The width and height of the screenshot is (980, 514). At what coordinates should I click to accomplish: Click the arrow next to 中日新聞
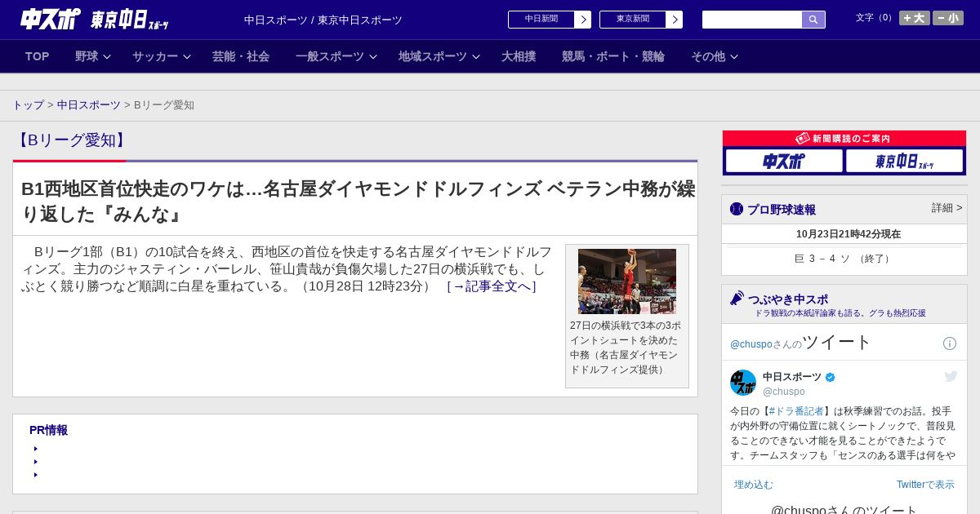583,20
